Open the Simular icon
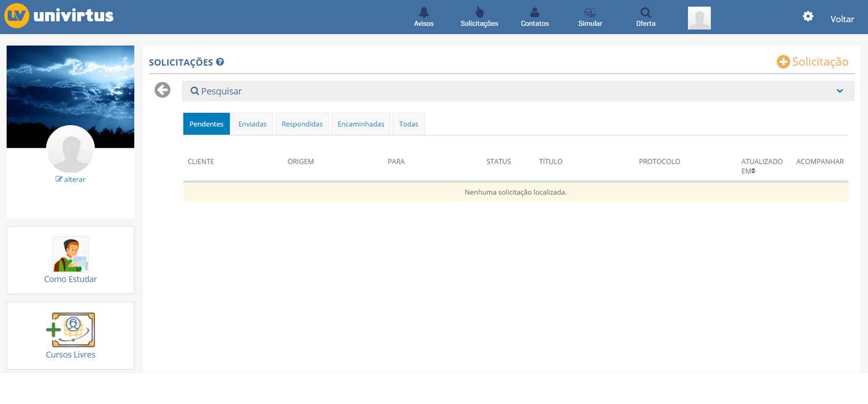This screenshot has height=404, width=868. [x=590, y=12]
